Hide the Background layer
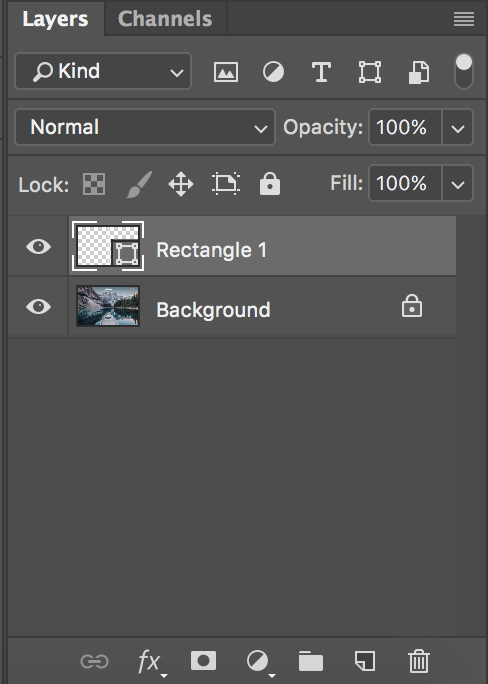488x684 pixels. click(38, 306)
